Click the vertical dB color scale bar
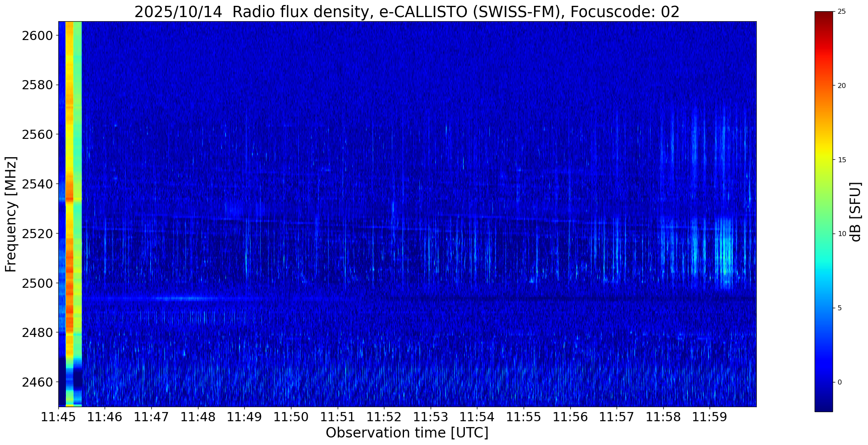This screenshot has height=445, width=868. tap(824, 212)
